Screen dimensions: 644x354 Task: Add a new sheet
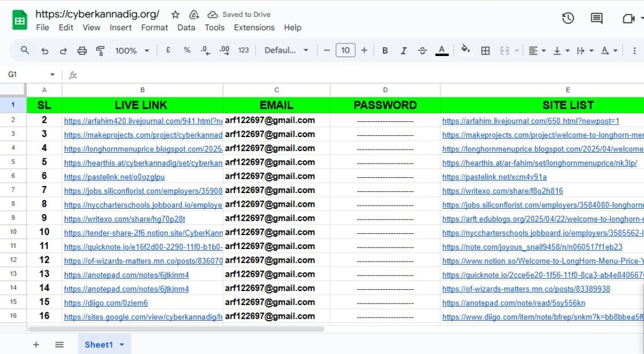pyautogui.click(x=36, y=345)
